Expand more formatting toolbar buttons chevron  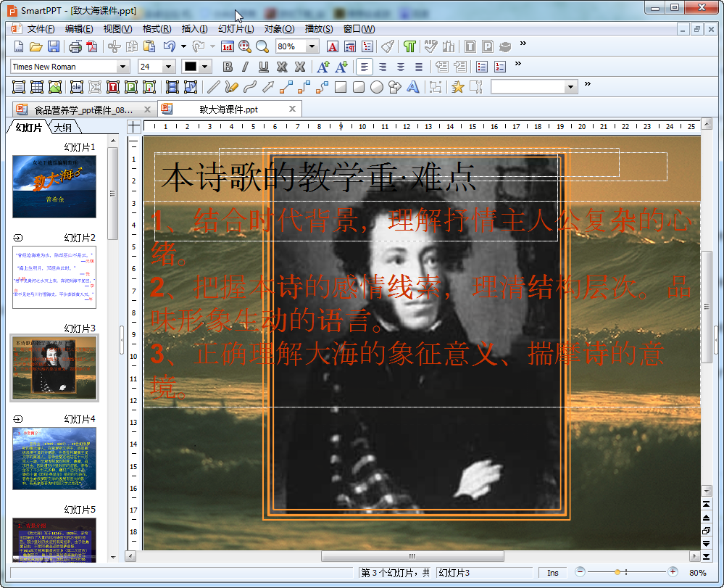point(517,64)
